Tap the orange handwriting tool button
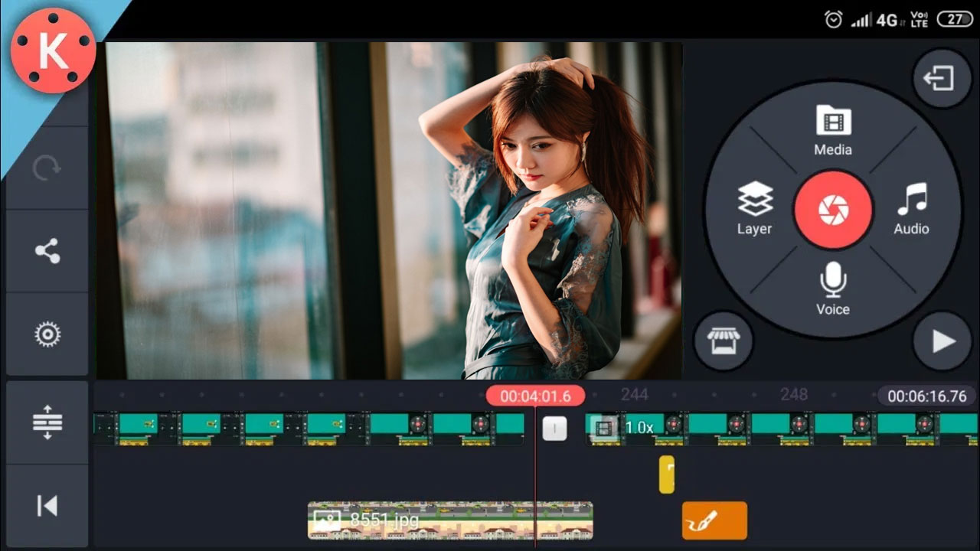 (714, 520)
